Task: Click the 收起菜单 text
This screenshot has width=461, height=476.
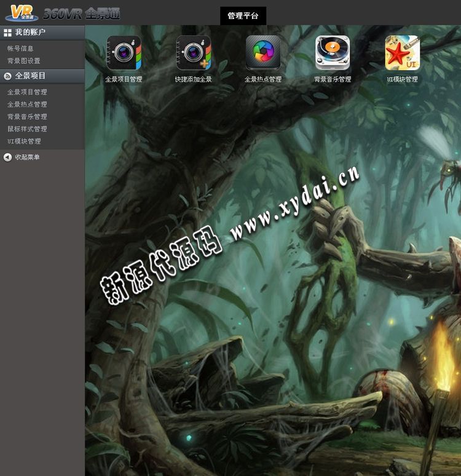Action: coord(27,157)
